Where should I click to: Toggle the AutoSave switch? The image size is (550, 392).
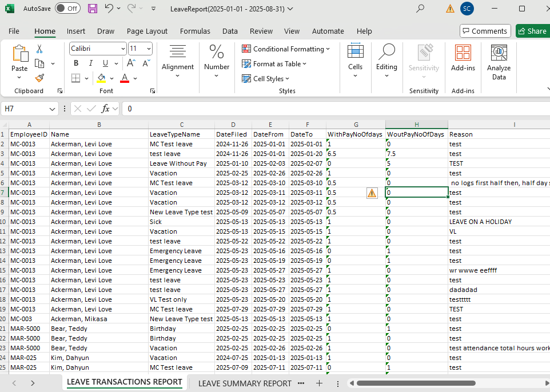(x=68, y=9)
